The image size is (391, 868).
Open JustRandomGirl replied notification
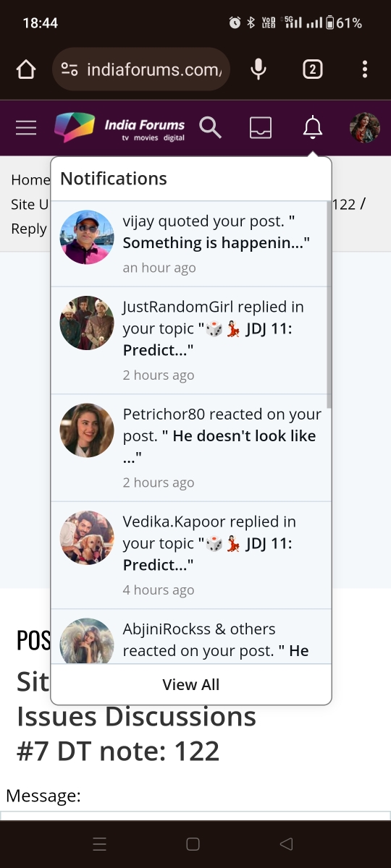[x=189, y=341]
